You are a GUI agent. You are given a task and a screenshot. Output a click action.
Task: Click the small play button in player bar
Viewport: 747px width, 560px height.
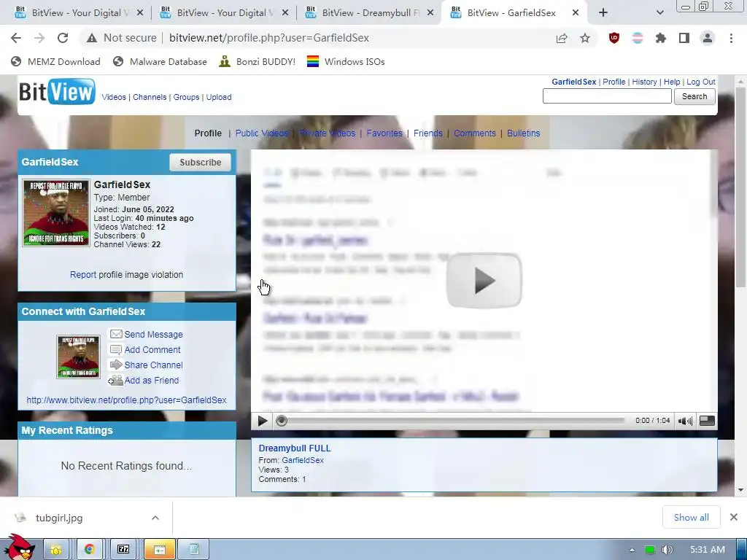pos(263,421)
